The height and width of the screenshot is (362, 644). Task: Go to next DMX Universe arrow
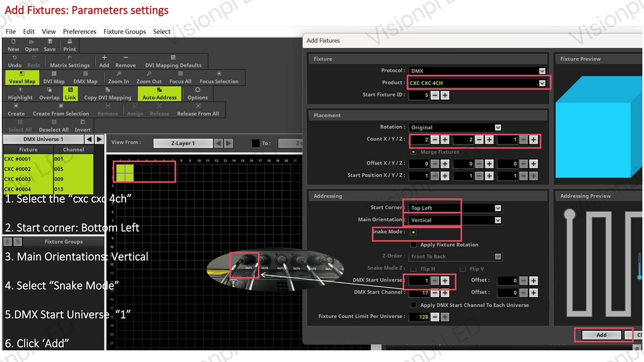click(99, 139)
